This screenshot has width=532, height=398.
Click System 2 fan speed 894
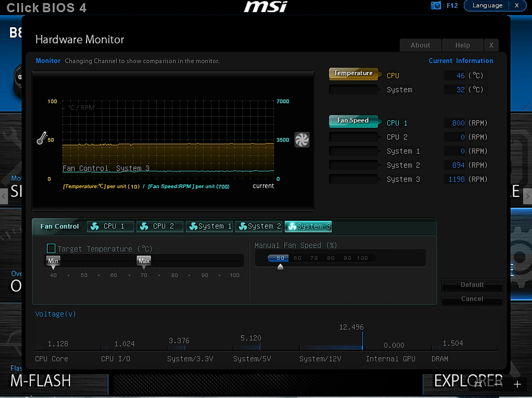tap(458, 165)
